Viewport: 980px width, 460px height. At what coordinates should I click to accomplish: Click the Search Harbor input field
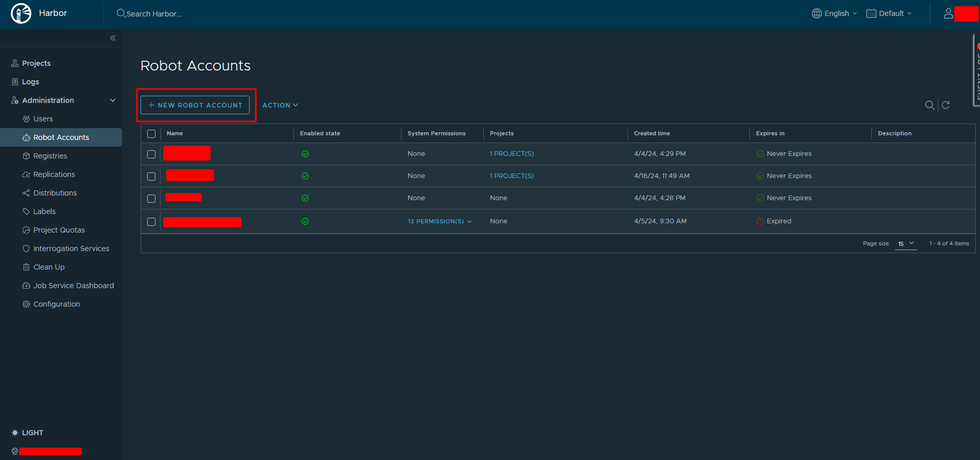coord(154,14)
